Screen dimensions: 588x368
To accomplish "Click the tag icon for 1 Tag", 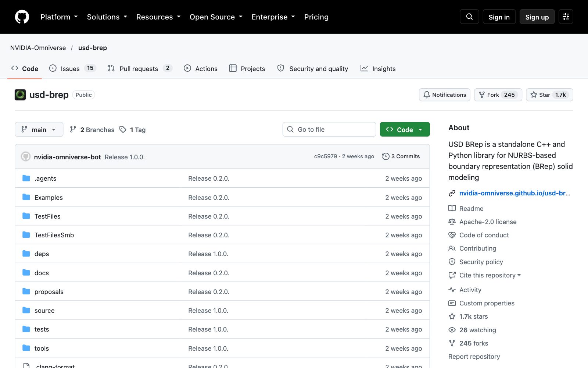I will click(123, 130).
